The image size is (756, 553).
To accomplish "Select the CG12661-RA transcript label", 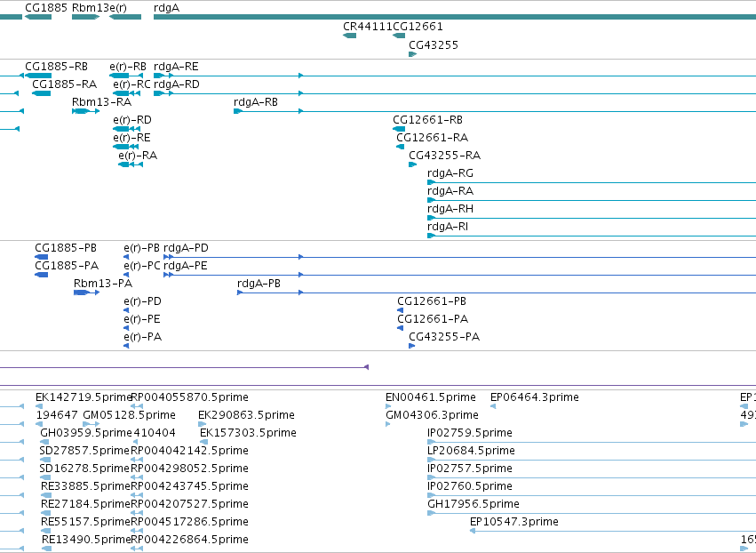I will point(432,138).
